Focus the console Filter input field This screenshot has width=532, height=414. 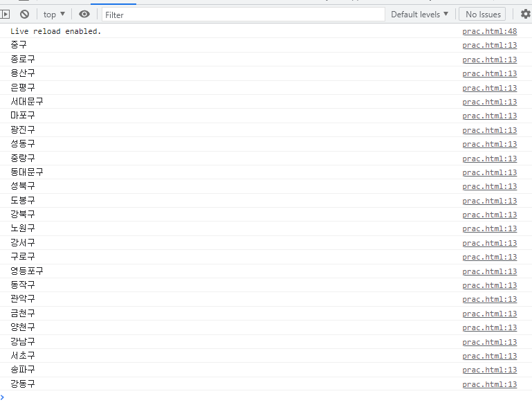point(244,15)
